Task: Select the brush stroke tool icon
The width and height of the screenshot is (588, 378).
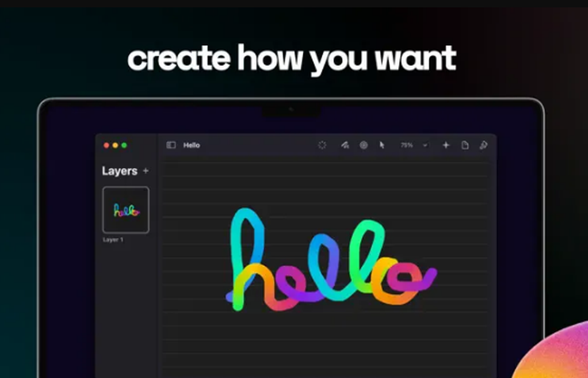Action: coord(345,145)
